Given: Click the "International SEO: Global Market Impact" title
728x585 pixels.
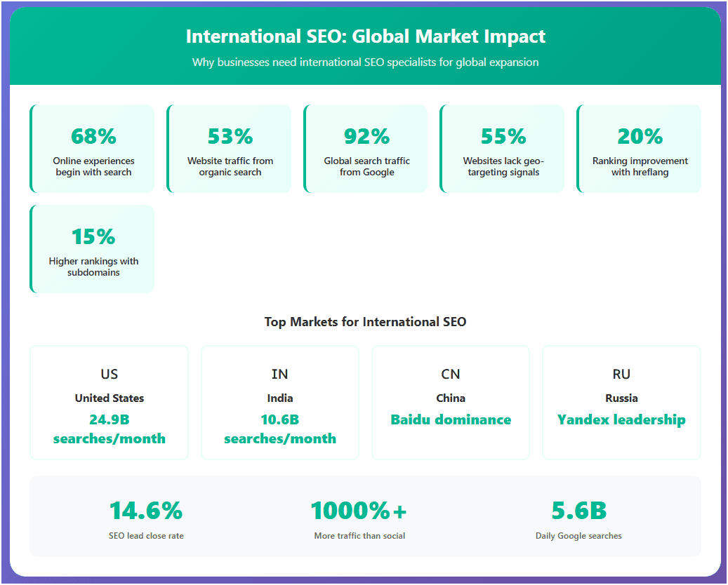Looking at the screenshot, I should tap(365, 36).
